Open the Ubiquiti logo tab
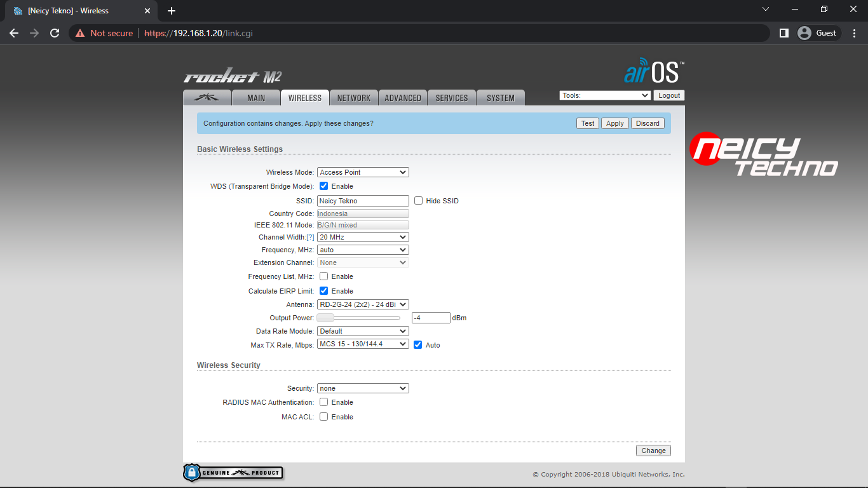 (207, 98)
